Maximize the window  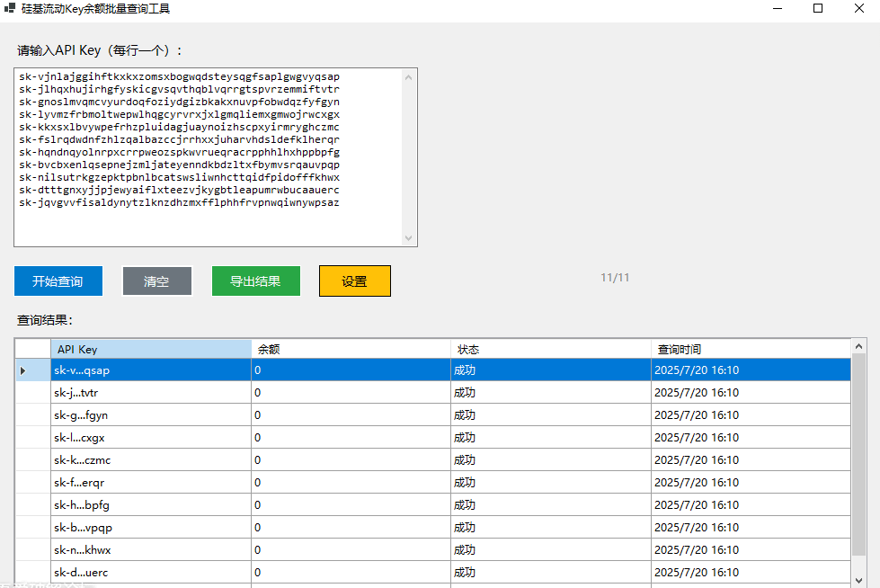[818, 9]
